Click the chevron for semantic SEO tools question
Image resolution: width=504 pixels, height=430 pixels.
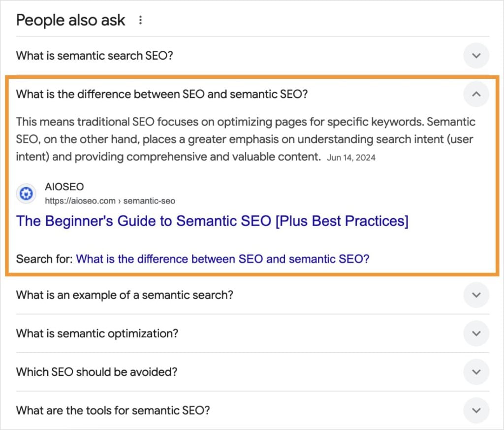click(x=476, y=410)
